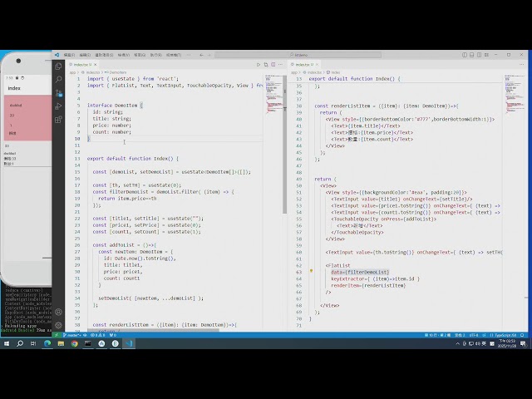Open the Explorer view in activity bar

pyautogui.click(x=58, y=66)
